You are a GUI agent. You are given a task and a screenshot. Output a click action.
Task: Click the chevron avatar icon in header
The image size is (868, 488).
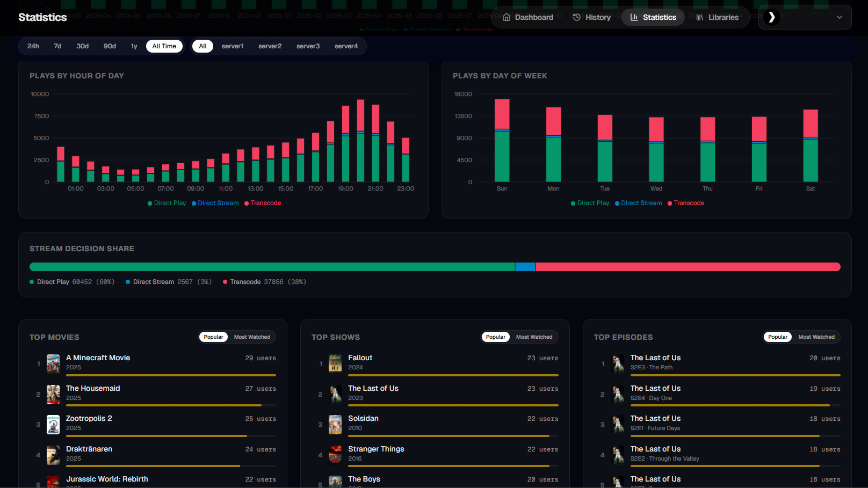coord(771,17)
